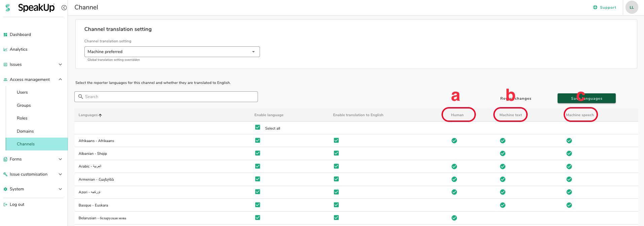The image size is (644, 226).
Task: Click the Analytics chart icon
Action: point(5,49)
